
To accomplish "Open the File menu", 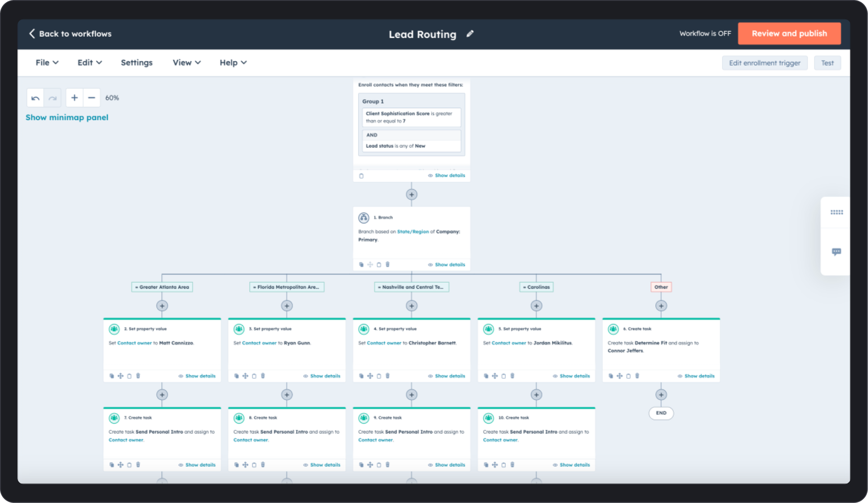I will (46, 63).
